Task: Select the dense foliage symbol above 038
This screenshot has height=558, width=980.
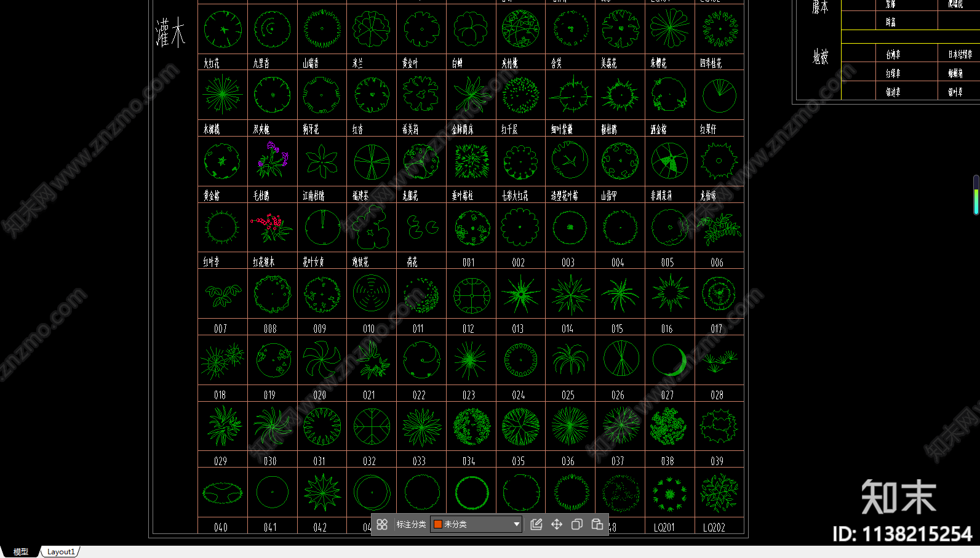Action: click(669, 426)
